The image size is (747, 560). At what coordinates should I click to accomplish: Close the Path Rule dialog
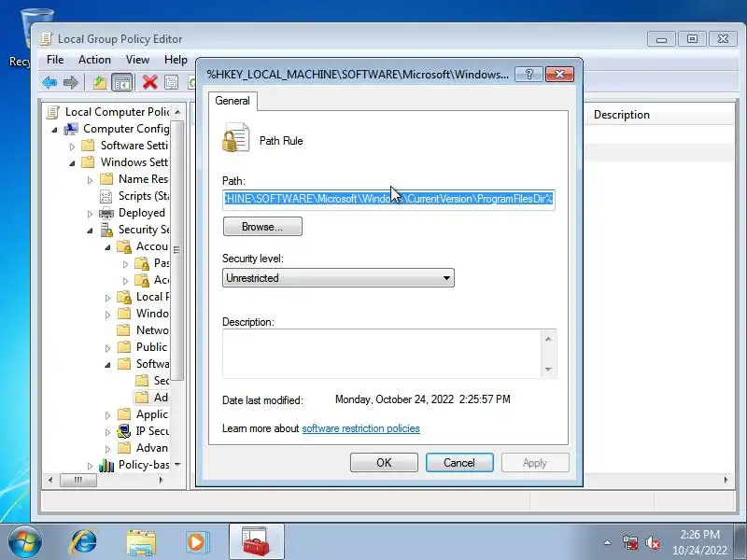click(559, 75)
